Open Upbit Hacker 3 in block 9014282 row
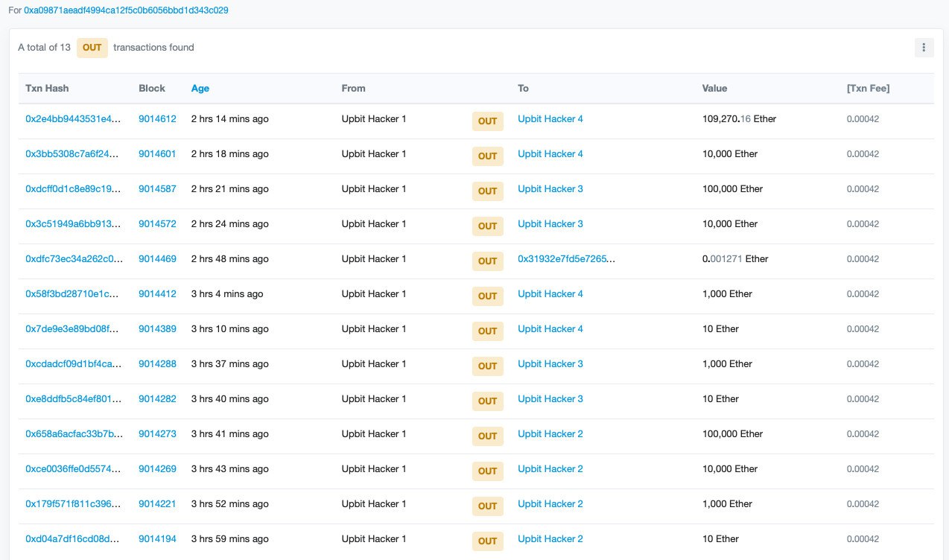The height and width of the screenshot is (560, 949). pyautogui.click(x=550, y=398)
